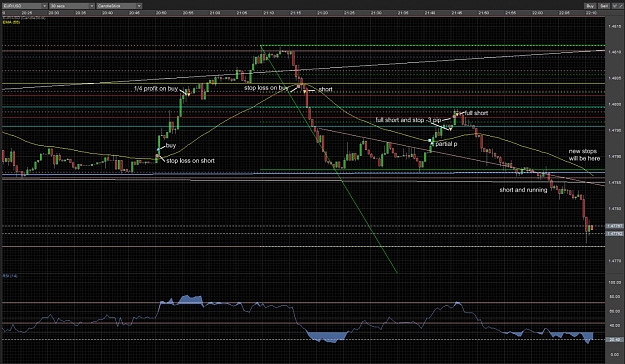Select the EURUSD (CandleStick) series label

pos(24,18)
